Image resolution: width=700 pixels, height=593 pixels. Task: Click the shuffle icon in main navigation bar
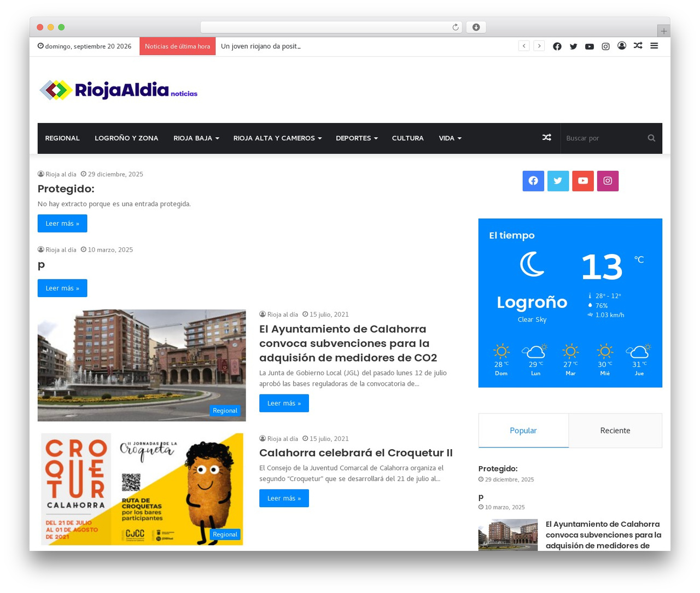point(546,138)
